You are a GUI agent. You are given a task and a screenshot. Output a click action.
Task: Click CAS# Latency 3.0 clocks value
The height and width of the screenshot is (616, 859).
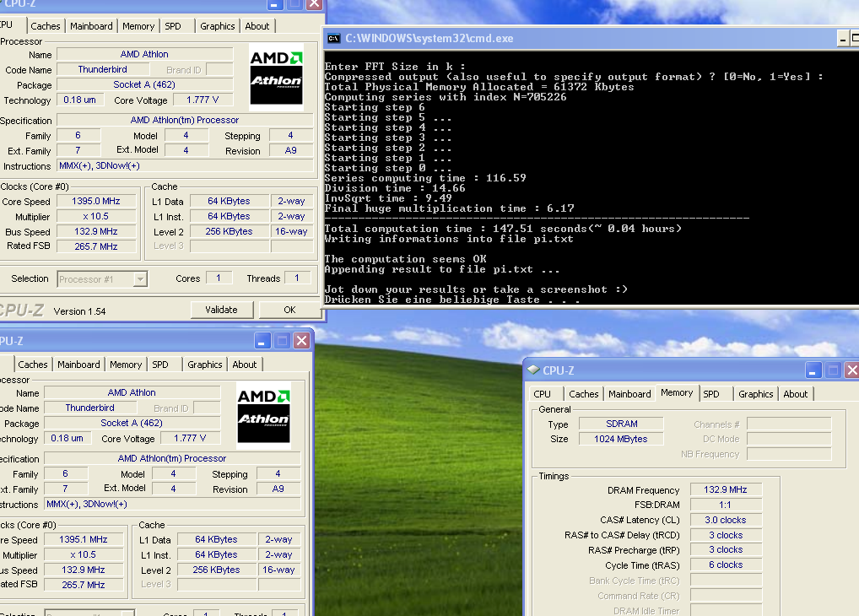point(726,520)
